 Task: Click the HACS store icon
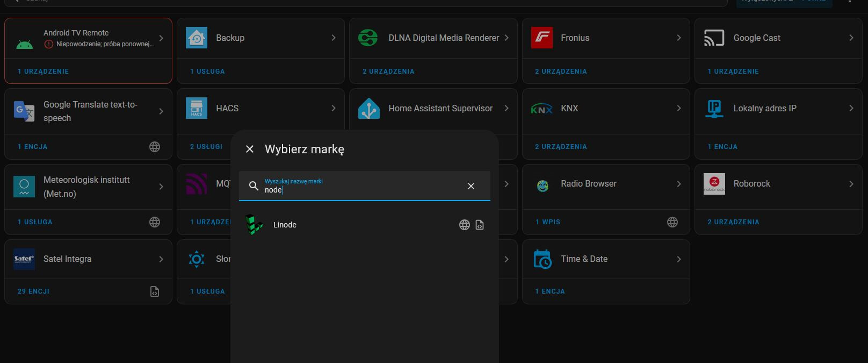click(197, 108)
